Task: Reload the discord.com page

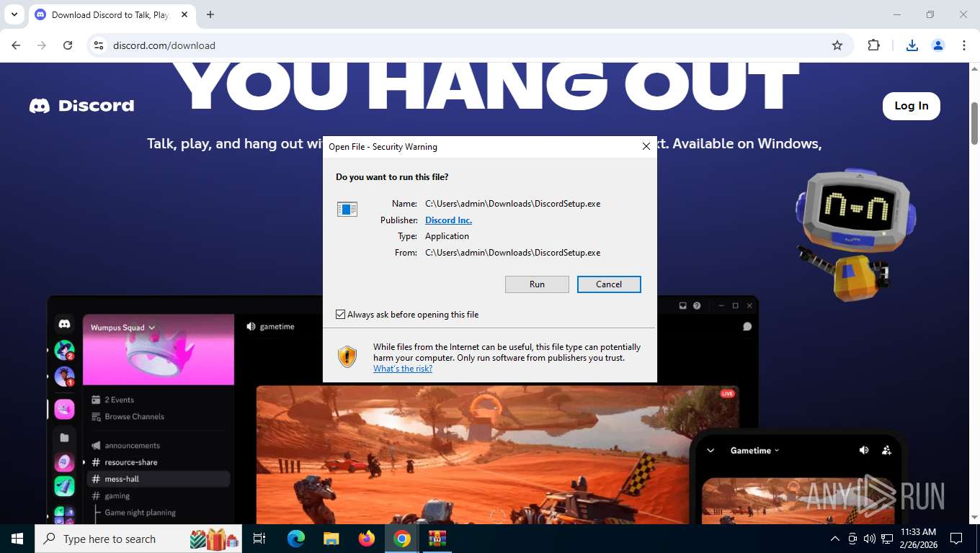Action: click(x=68, y=45)
